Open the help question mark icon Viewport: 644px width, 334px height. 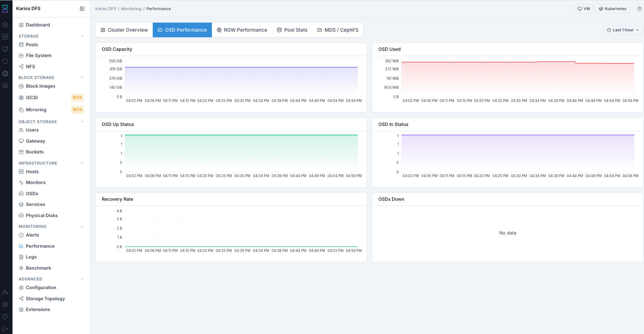click(639, 9)
